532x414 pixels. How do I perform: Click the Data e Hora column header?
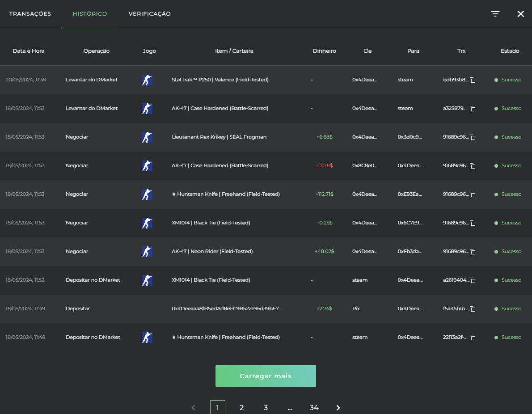(x=29, y=51)
